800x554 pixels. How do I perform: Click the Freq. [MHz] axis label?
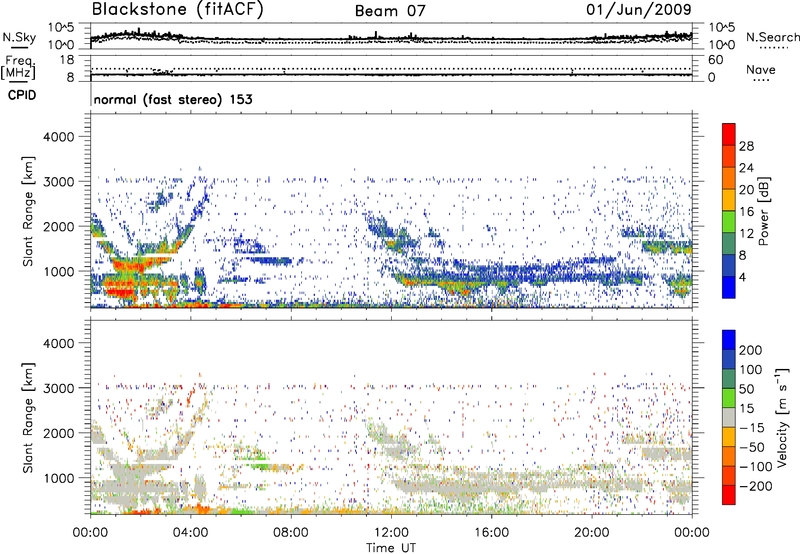click(x=19, y=68)
